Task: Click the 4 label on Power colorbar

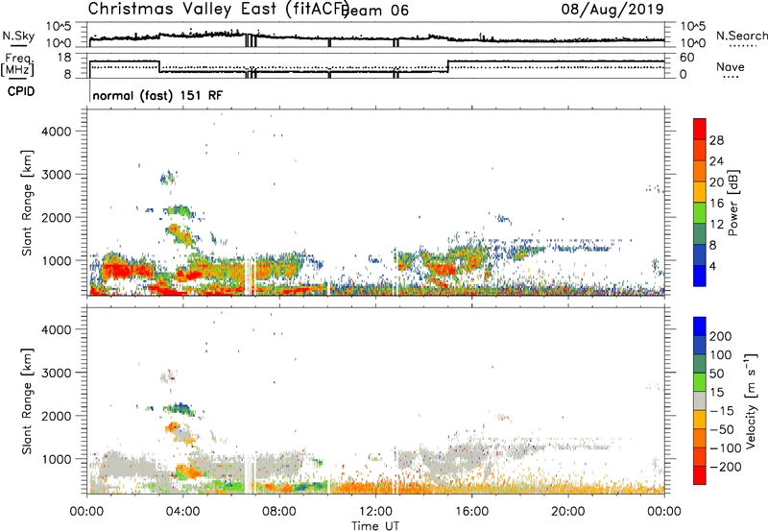Action: [x=712, y=266]
